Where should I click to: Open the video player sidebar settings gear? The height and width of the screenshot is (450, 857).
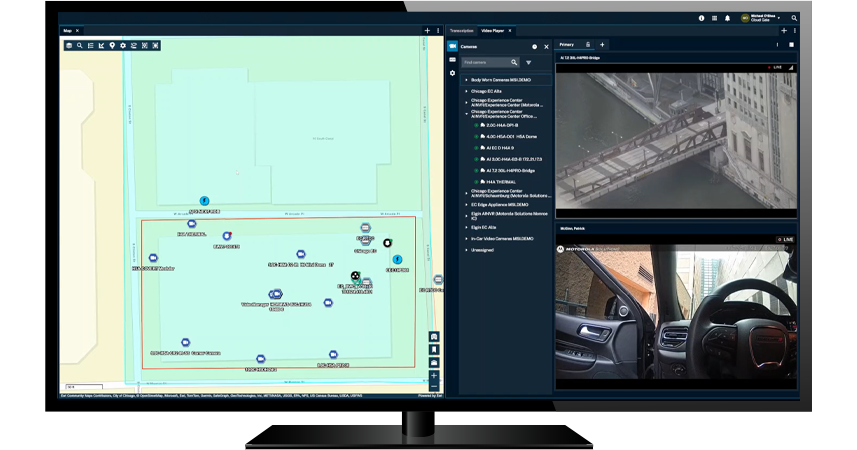click(453, 73)
